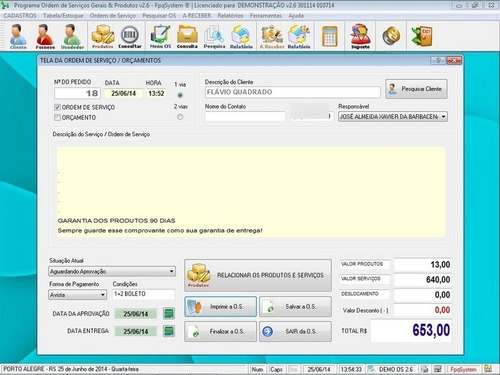
Task: Open the Fornecedor toolbar icon
Action: 45,36
